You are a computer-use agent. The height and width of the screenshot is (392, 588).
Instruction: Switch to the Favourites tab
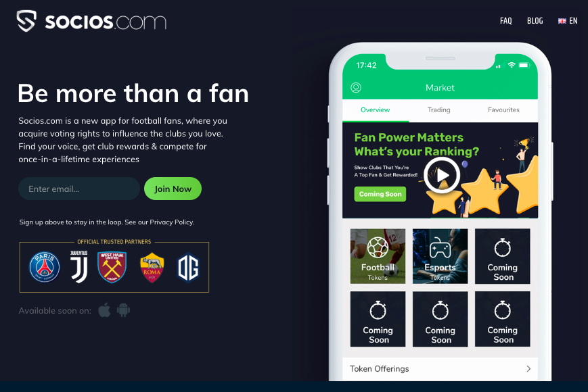click(503, 109)
